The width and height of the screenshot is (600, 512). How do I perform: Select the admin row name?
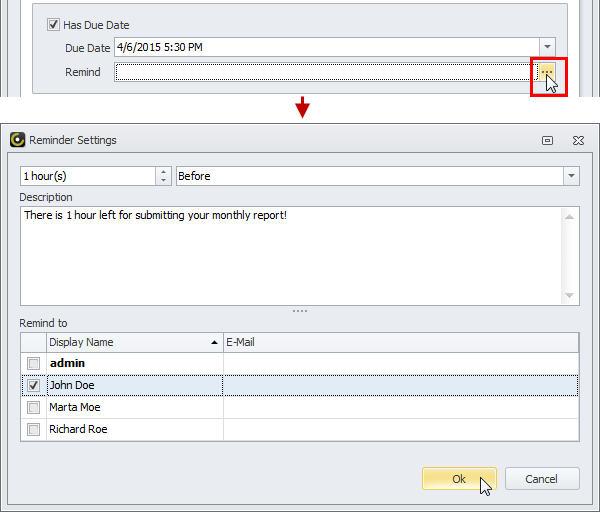click(67, 363)
